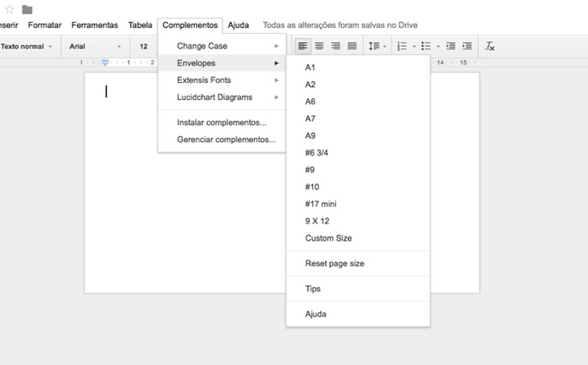Image resolution: width=588 pixels, height=365 pixels.
Task: Click the align right icon
Action: click(336, 46)
